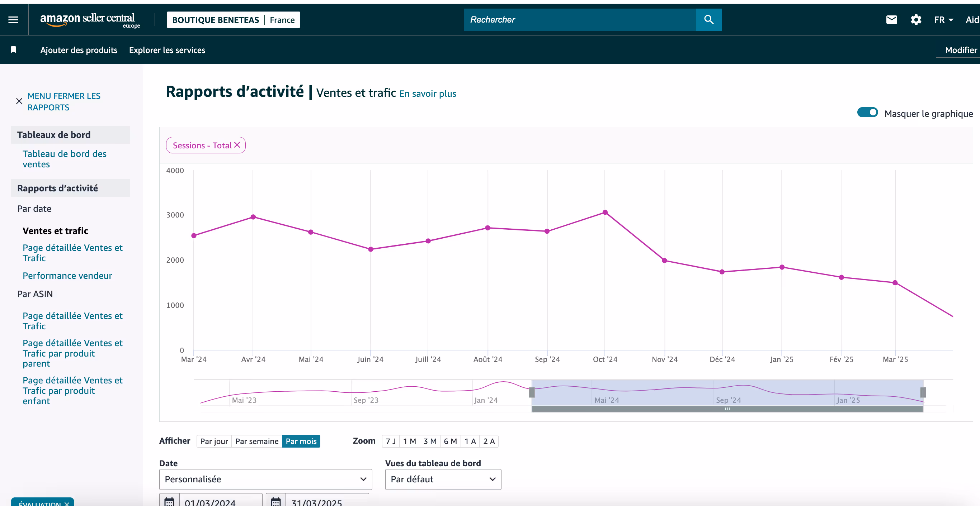Viewport: 980px width, 506px height.
Task: Click the bookmark icon in navigation bar
Action: point(14,50)
